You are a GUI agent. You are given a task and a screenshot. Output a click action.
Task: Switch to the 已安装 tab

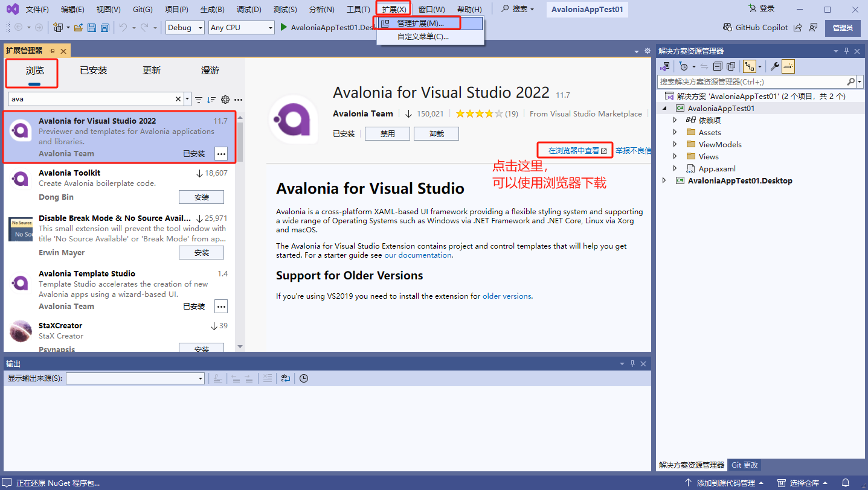pos(94,71)
